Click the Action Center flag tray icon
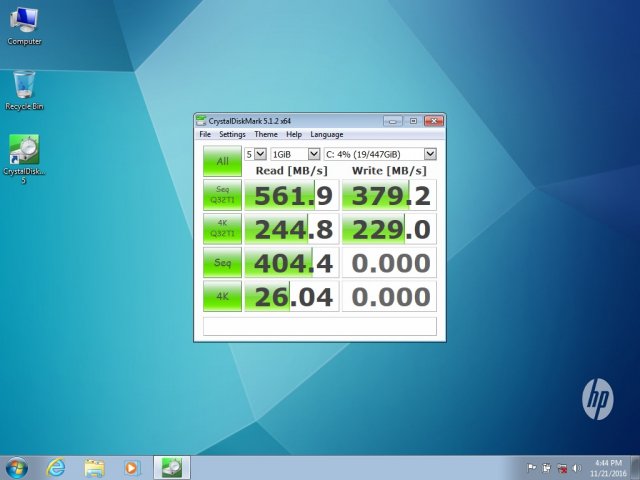Image resolution: width=640 pixels, height=480 pixels. click(531, 467)
